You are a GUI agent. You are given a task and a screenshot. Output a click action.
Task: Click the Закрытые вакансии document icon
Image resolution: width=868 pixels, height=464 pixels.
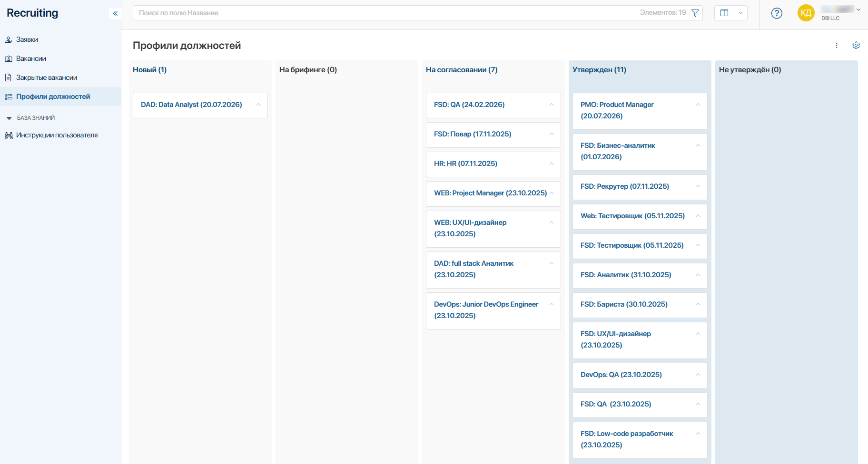[8, 77]
